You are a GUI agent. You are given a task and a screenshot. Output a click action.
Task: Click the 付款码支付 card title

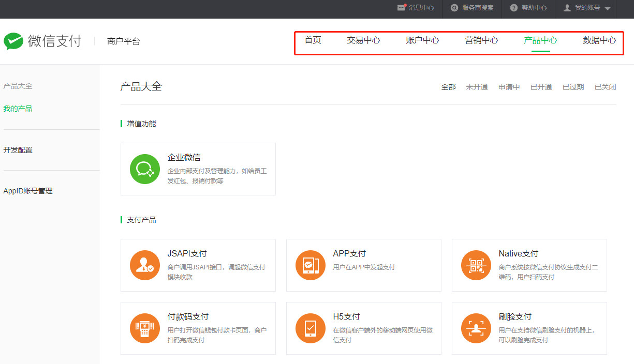[x=188, y=316]
